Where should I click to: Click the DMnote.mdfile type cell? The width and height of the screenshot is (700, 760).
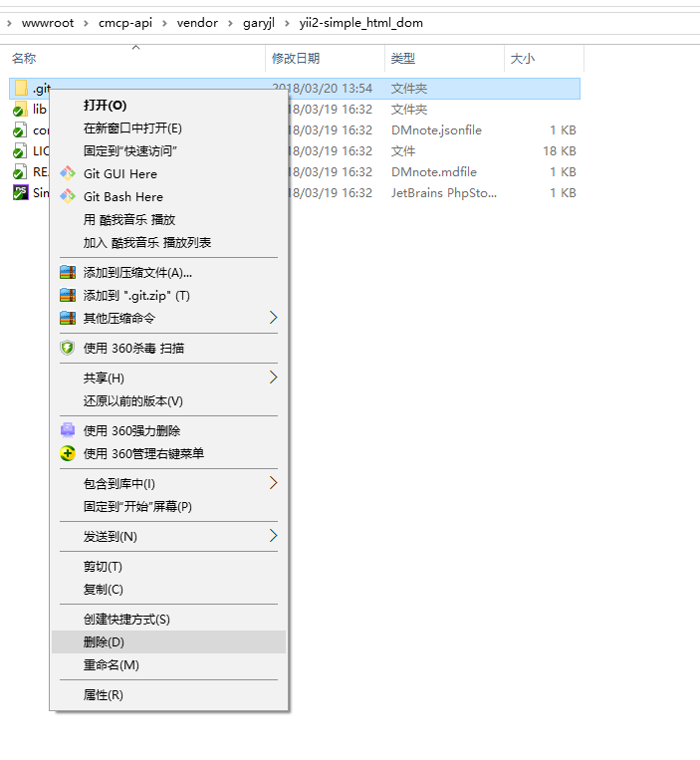coord(434,171)
